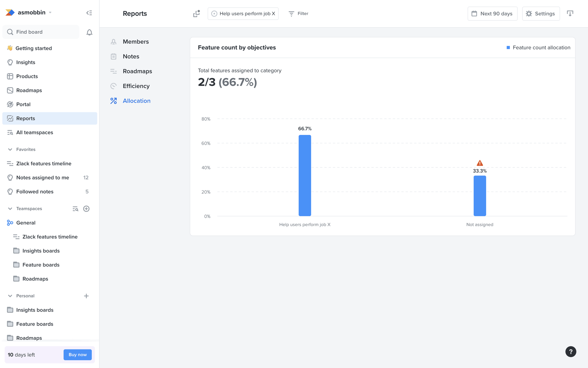This screenshot has height=368, width=588.
Task: Collapse the Favorites section
Action: (10, 149)
